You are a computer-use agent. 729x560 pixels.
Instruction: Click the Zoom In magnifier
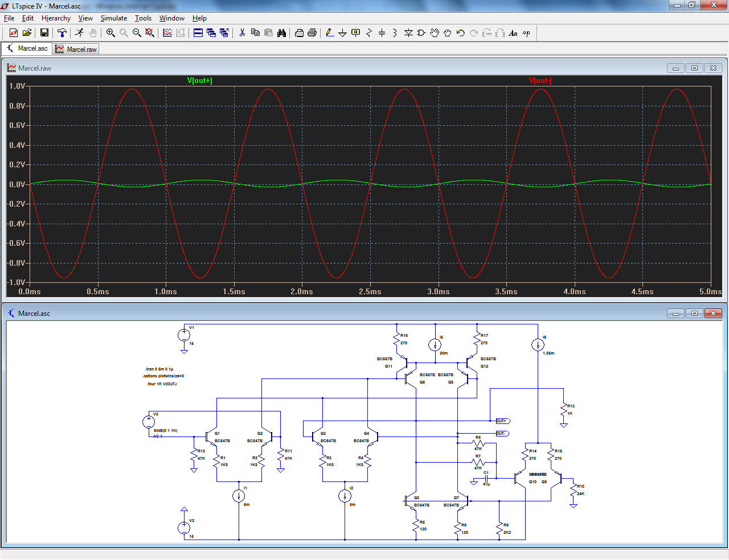[x=110, y=33]
